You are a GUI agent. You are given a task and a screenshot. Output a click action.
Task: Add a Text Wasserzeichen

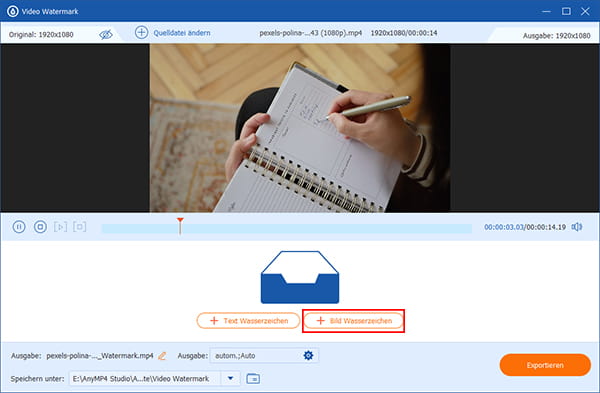(248, 321)
